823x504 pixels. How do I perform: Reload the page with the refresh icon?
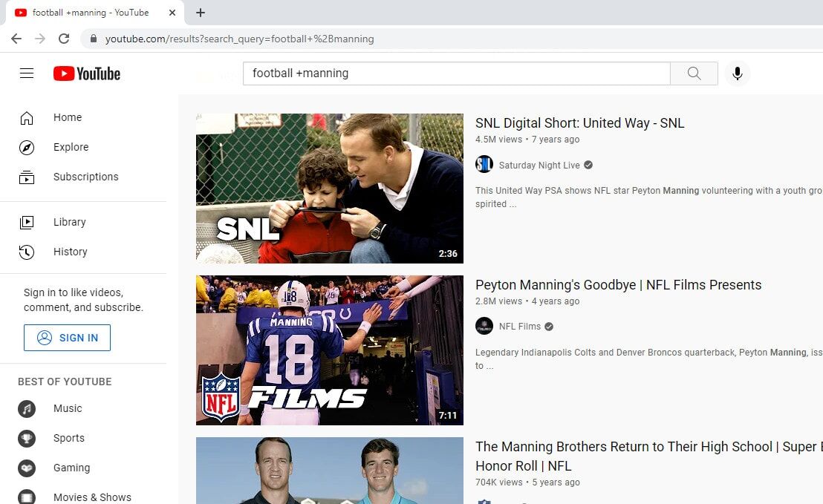(64, 39)
